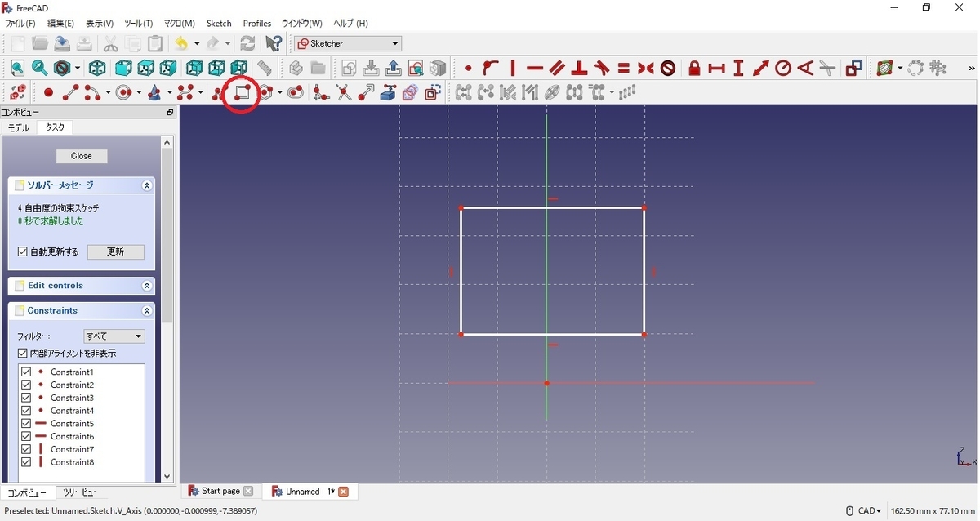The width and height of the screenshot is (980, 521).
Task: Apply the tangent constraint
Action: 602,69
